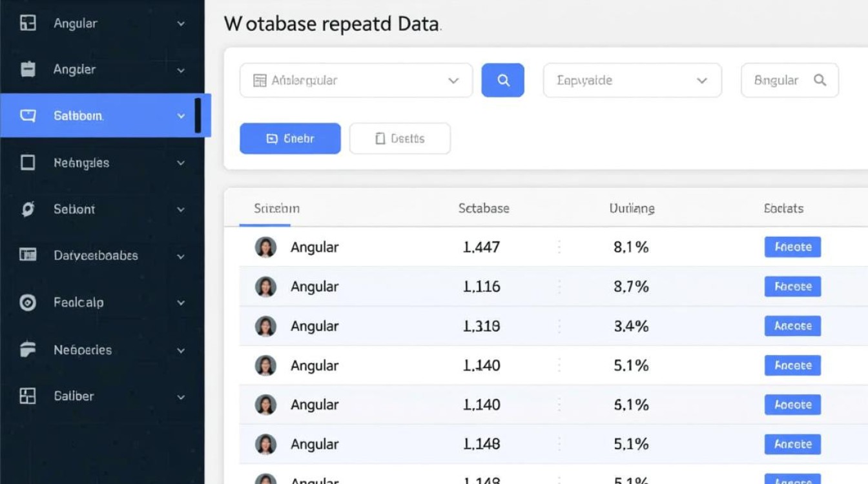
Task: Click the Angular dashboard icon in the sidebar
Action: coord(29,23)
